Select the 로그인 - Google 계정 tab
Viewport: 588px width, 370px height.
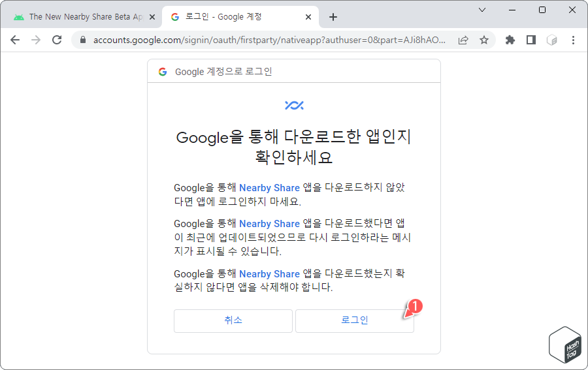(x=240, y=17)
